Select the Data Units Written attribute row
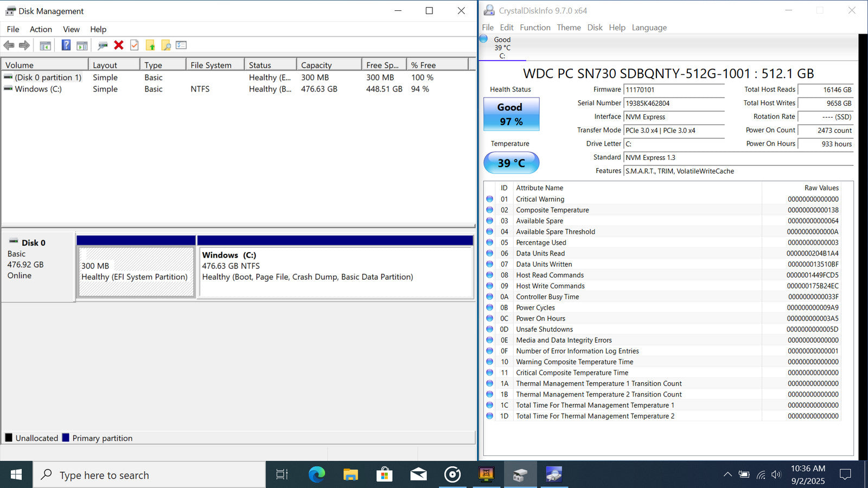 662,264
